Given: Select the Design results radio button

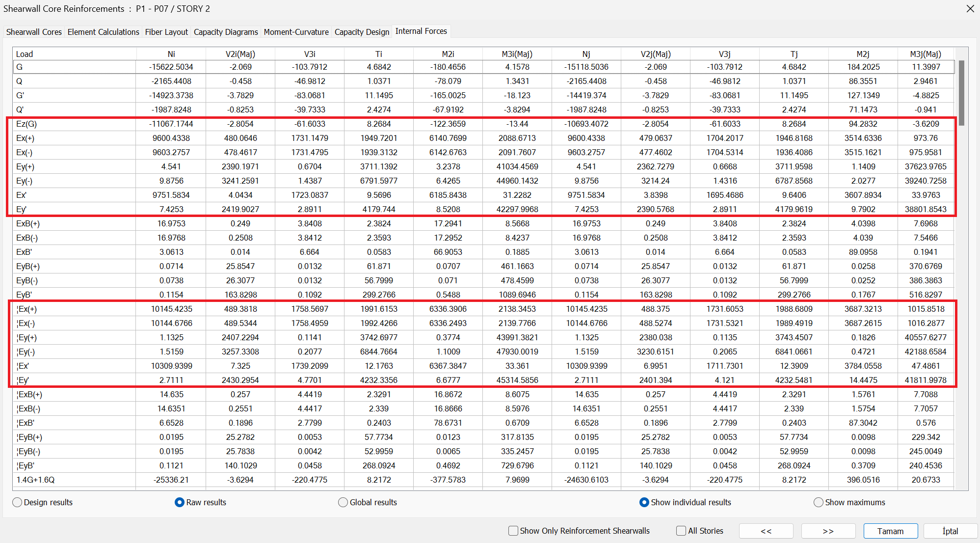Looking at the screenshot, I should [18, 502].
